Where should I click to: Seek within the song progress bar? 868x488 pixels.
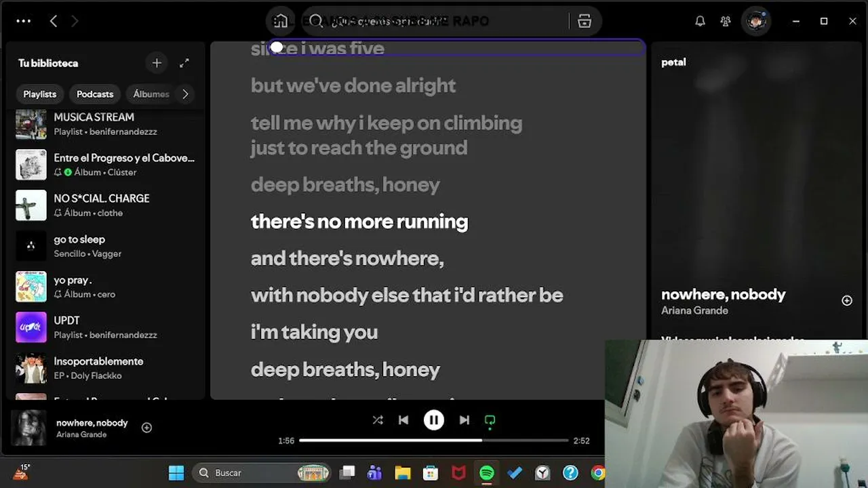click(x=434, y=441)
